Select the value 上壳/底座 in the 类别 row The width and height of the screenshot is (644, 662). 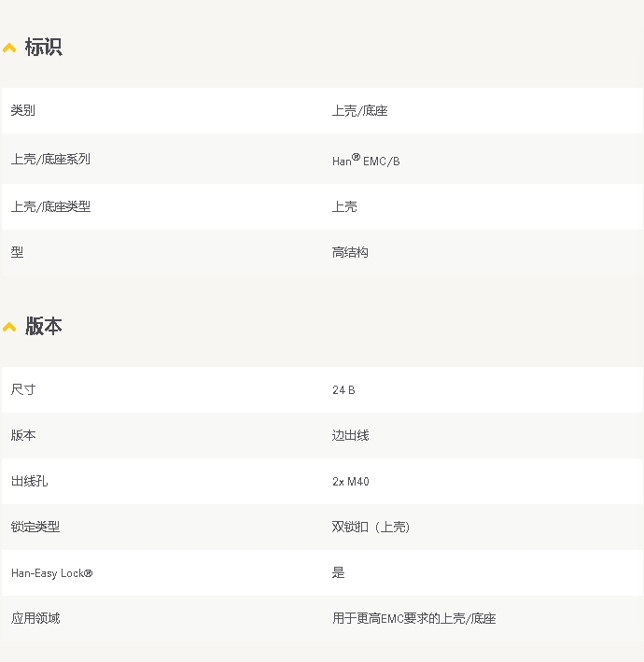pos(360,111)
